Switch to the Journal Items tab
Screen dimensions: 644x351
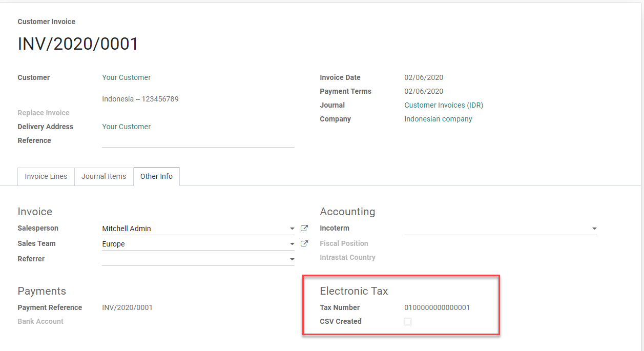pyautogui.click(x=103, y=176)
